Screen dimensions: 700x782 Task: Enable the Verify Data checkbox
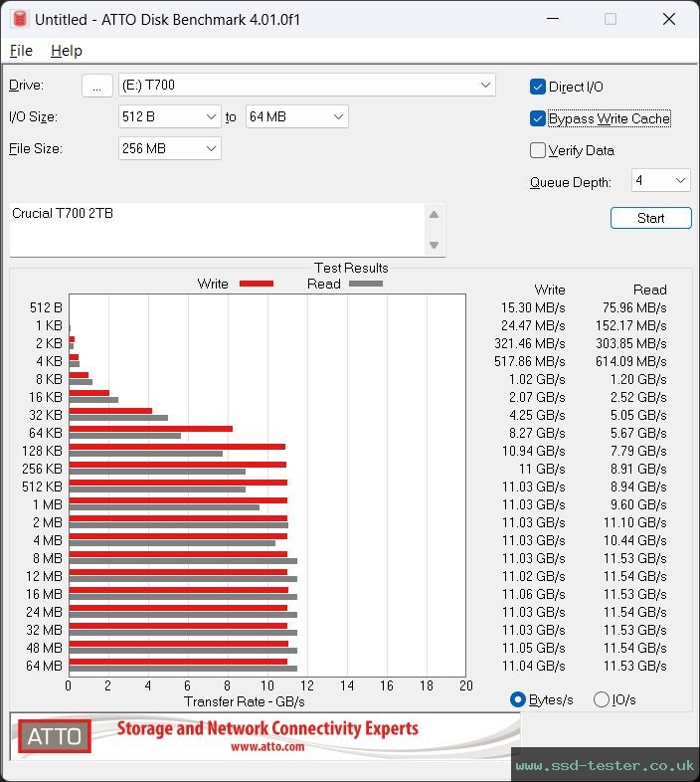538,150
